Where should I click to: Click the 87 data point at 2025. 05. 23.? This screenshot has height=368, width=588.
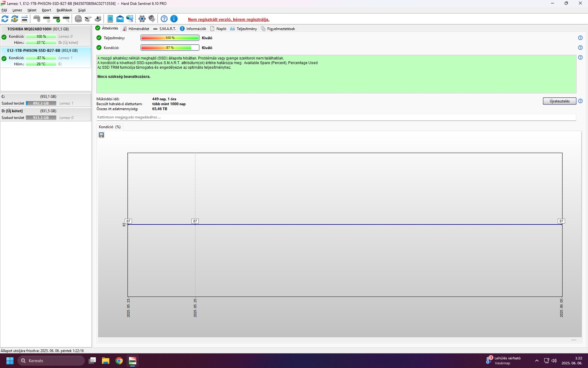128,221
